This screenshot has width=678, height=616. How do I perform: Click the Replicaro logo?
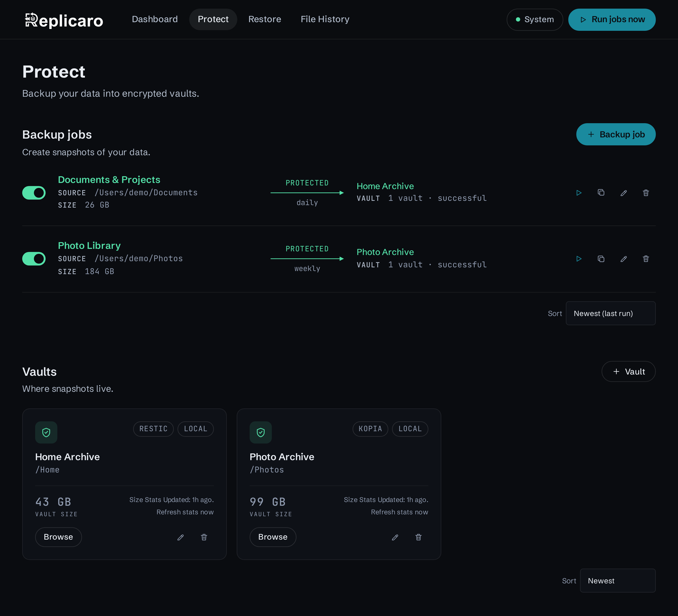tap(64, 20)
